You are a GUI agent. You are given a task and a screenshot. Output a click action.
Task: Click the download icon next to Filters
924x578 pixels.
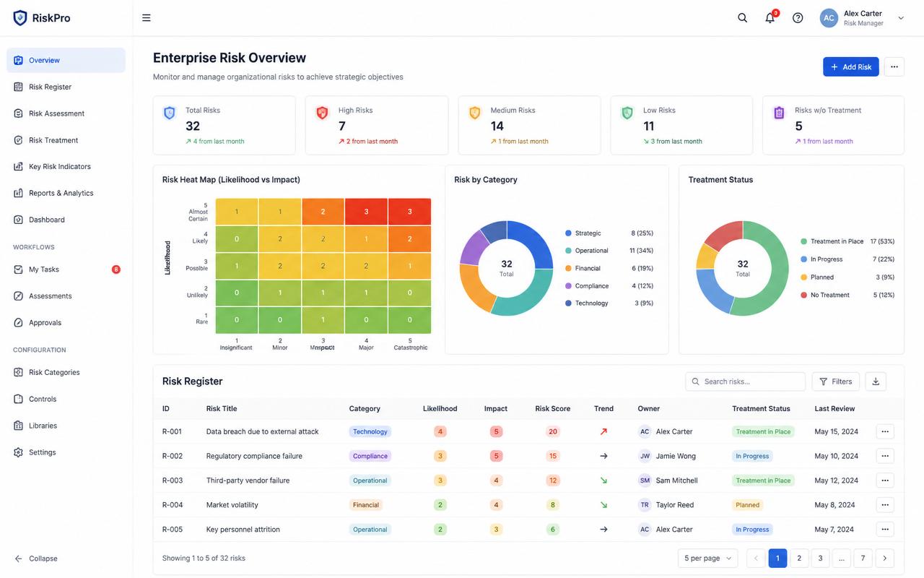876,381
